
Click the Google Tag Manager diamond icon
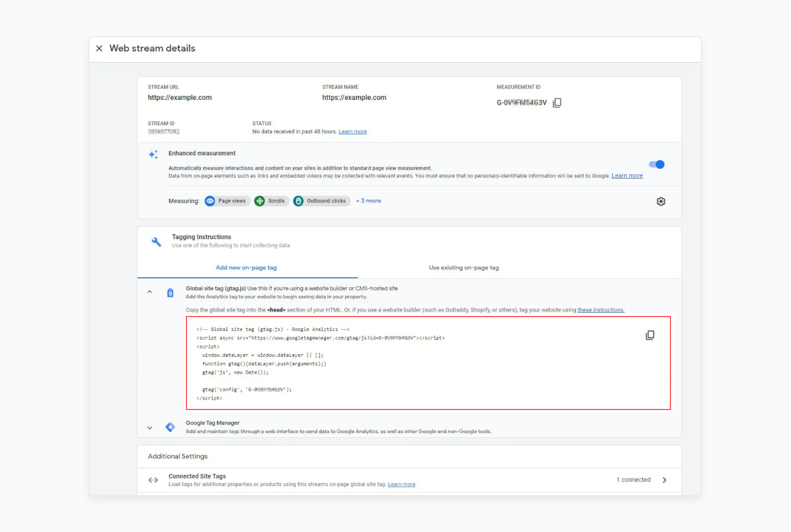tap(170, 427)
